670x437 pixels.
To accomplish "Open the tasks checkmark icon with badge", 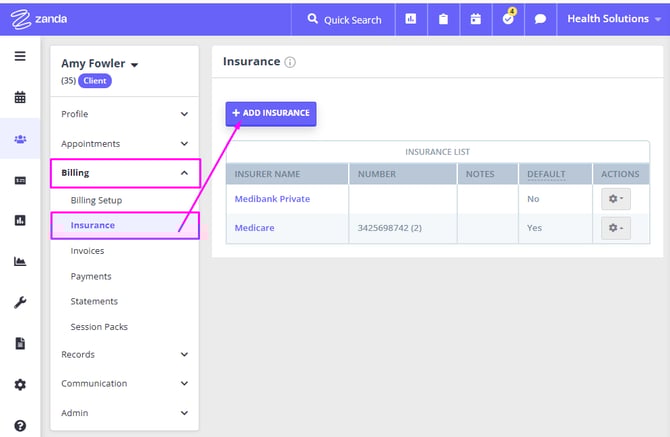I will tap(508, 19).
